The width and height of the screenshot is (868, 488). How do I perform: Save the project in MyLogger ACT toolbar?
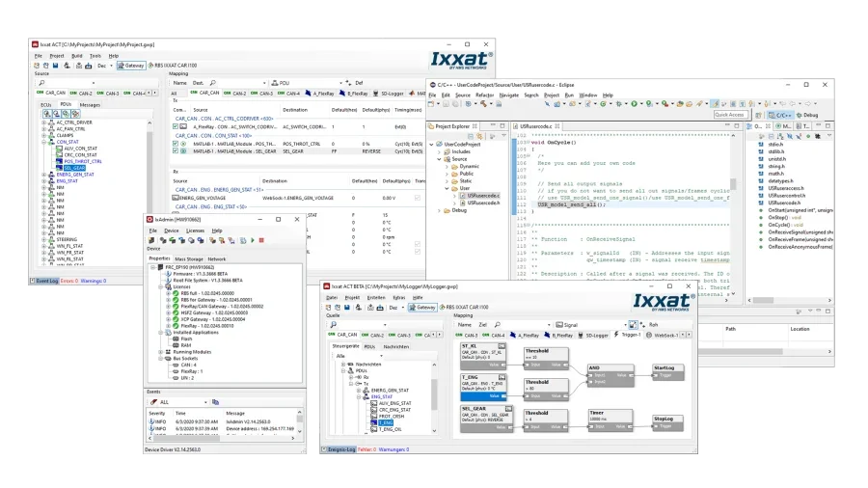[x=347, y=308]
